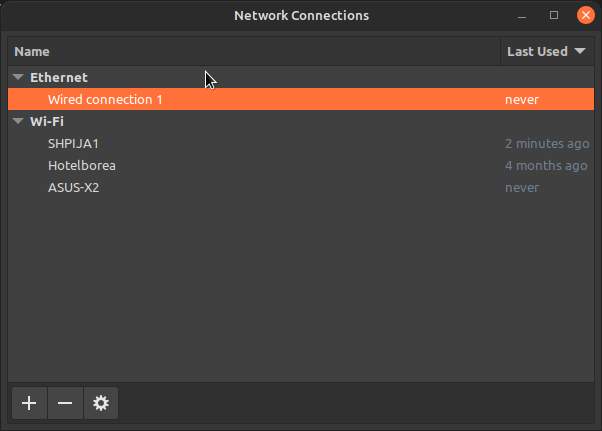Maximize the Network Connections window
This screenshot has width=602, height=431.
[x=554, y=15]
